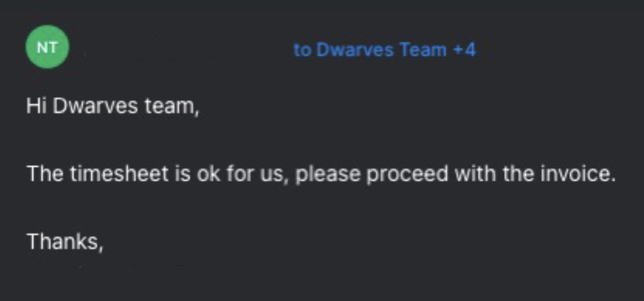Click the 'Dwarves Team' recipient name in header
This screenshot has width=644, height=301.
pos(382,51)
